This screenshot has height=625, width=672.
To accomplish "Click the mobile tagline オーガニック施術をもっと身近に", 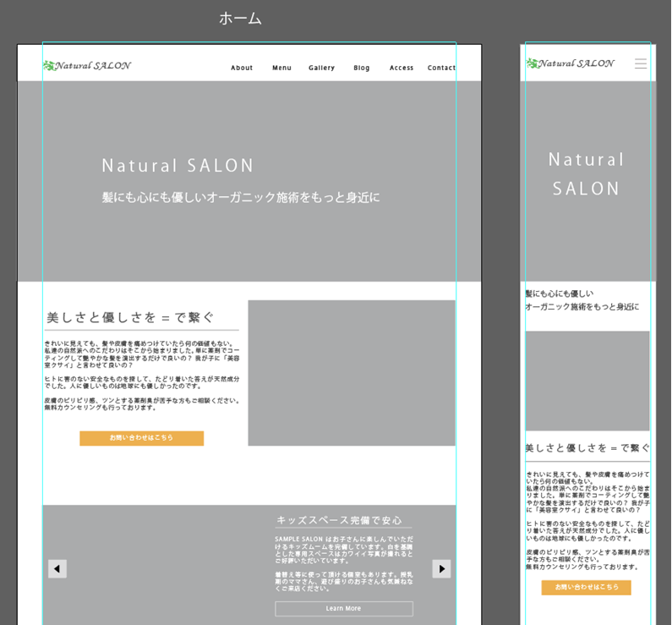I will click(582, 307).
